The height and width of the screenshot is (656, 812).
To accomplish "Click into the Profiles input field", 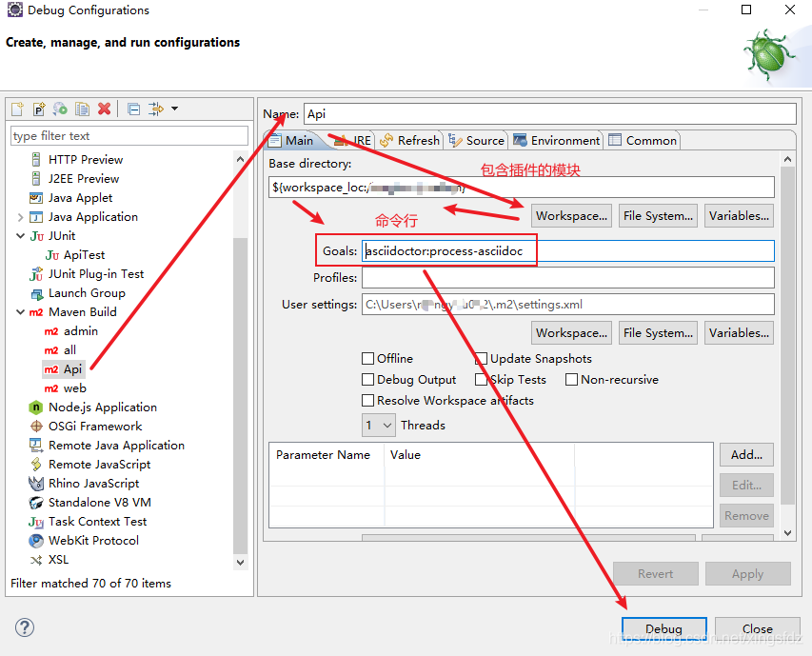I will 567,278.
